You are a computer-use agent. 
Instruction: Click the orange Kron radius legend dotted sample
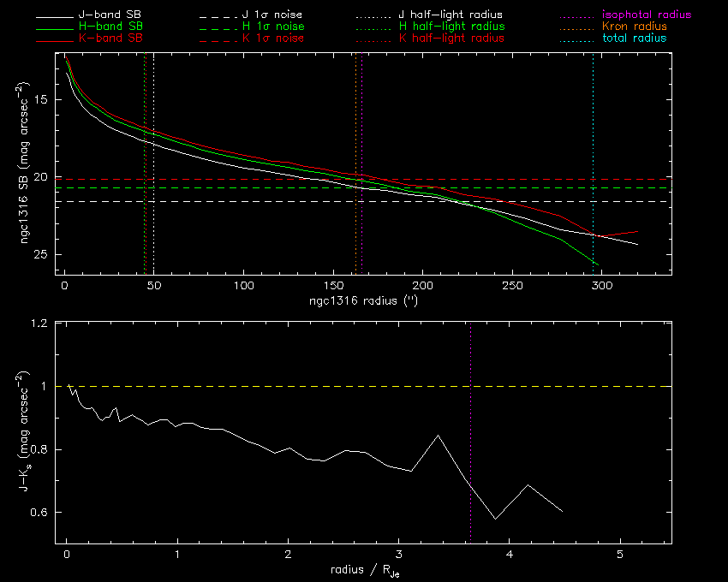coord(577,30)
